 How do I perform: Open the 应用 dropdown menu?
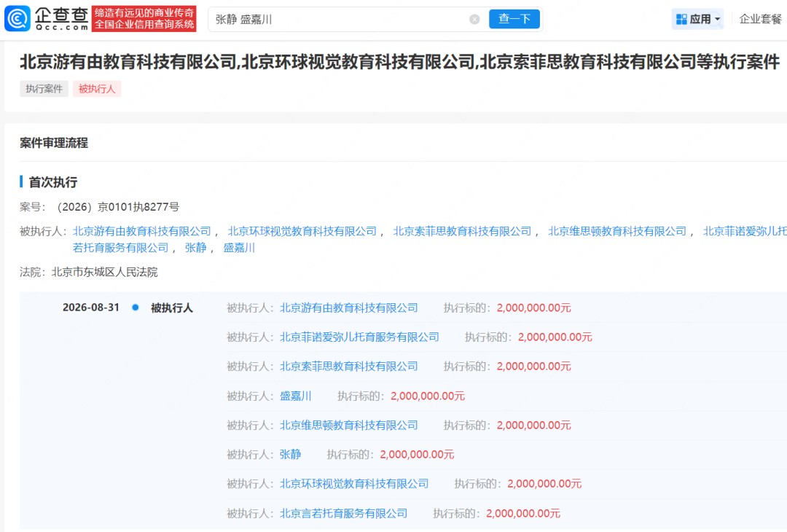[697, 19]
